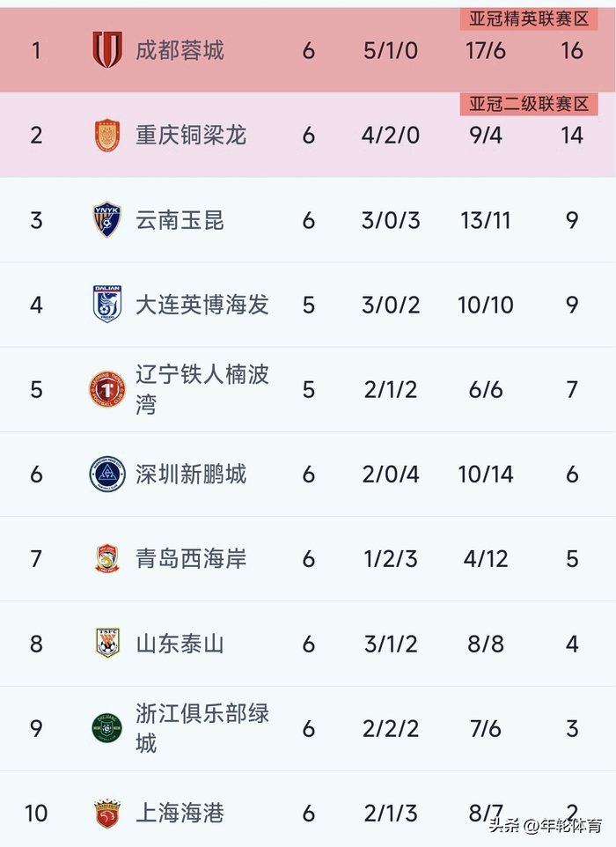616x847 pixels.
Task: Click the 成都蓉城 club logo
Action: pyautogui.click(x=107, y=50)
